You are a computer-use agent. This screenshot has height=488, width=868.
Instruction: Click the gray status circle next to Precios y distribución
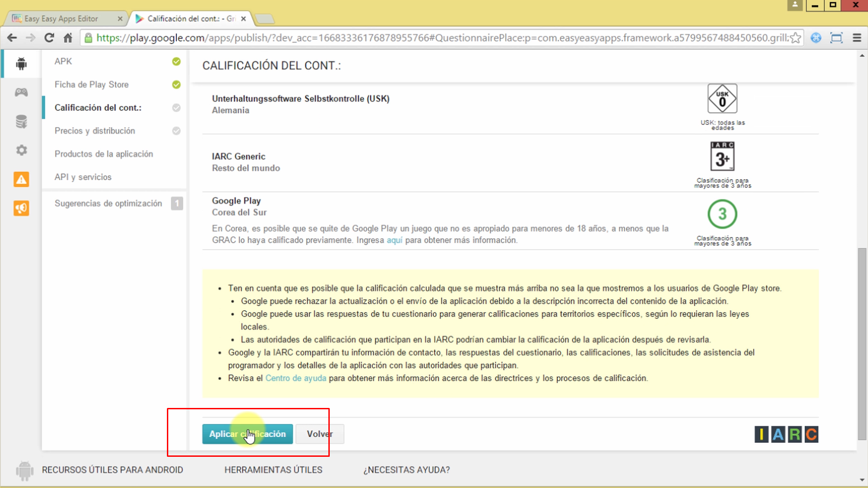(x=176, y=131)
